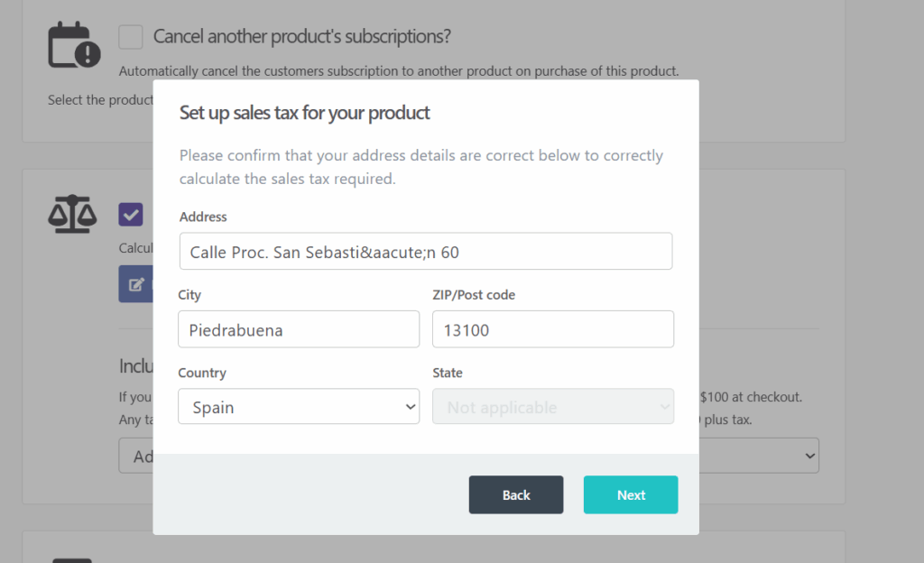This screenshot has height=563, width=924.
Task: Click the calendar alert subscription icon
Action: coord(74,43)
